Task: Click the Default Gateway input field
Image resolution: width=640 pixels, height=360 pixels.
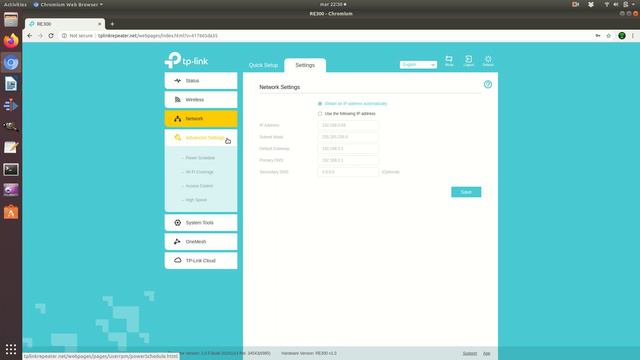Action: coord(348,149)
